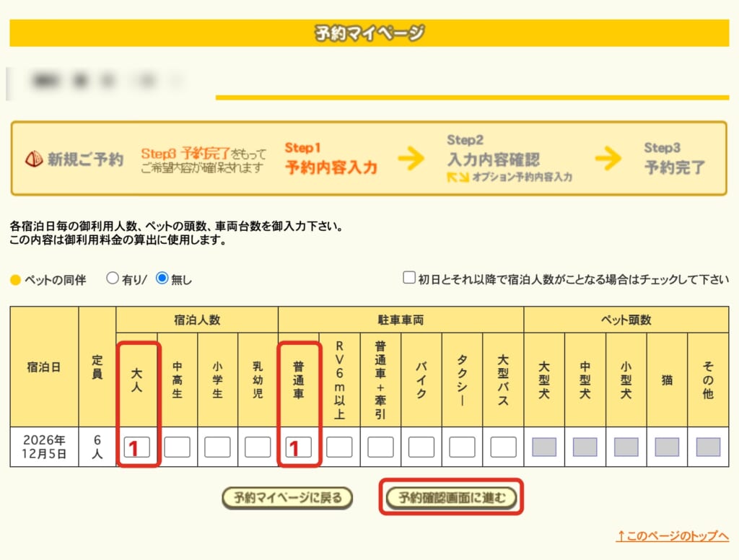This screenshot has width=739, height=560.
Task: Click the 大人 count input field
Action: (x=136, y=447)
